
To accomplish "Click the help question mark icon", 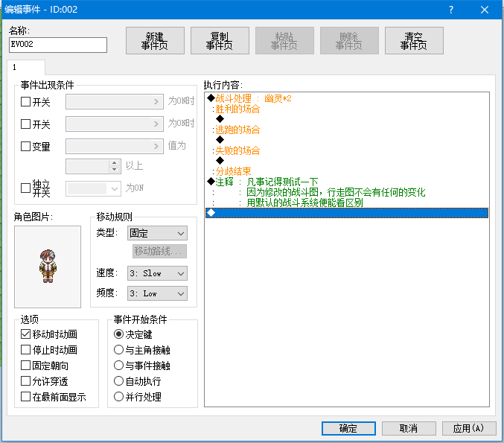I will point(451,10).
